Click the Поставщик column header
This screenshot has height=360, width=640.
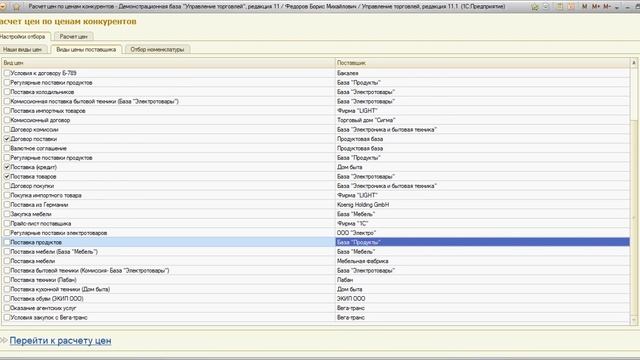[482, 63]
